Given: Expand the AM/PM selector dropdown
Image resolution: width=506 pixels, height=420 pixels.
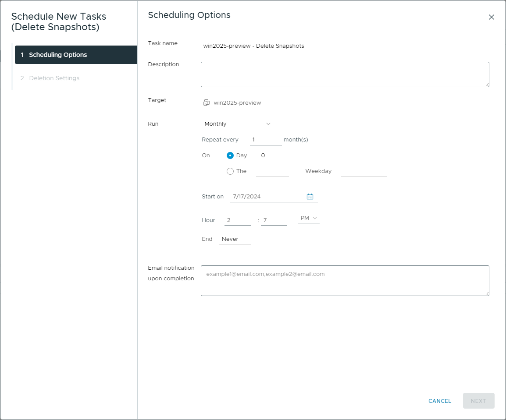Looking at the screenshot, I should [309, 218].
